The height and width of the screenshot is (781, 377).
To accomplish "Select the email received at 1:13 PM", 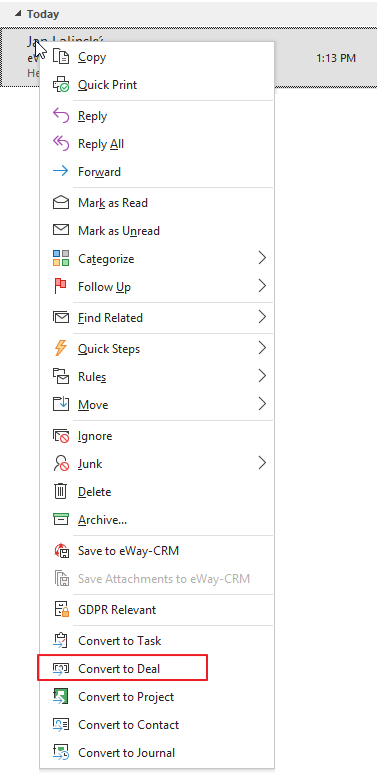I will pos(188,58).
